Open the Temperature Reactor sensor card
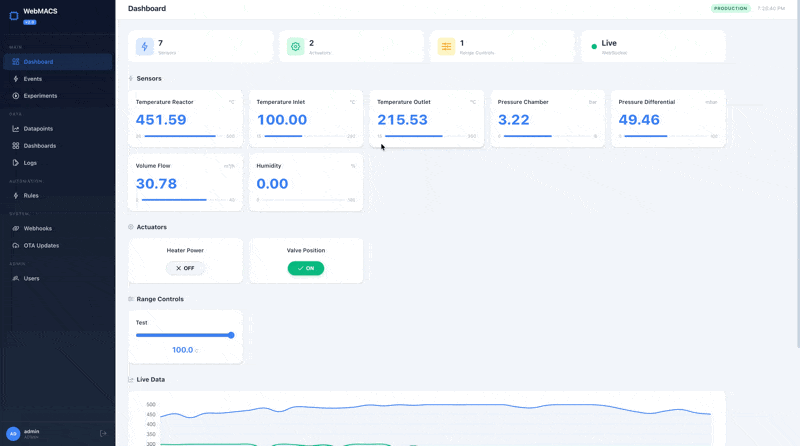Viewport: 800px width, 446px height. coord(185,119)
